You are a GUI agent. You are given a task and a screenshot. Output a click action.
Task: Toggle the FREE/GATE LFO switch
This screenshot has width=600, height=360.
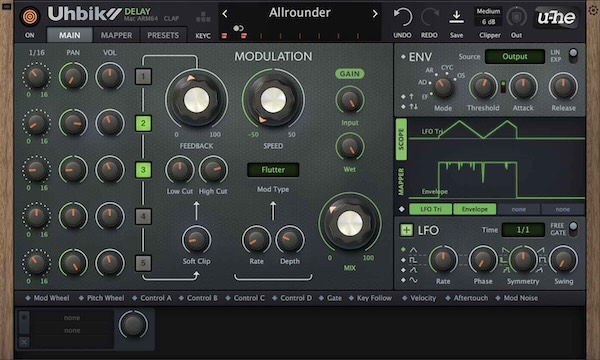[573, 229]
